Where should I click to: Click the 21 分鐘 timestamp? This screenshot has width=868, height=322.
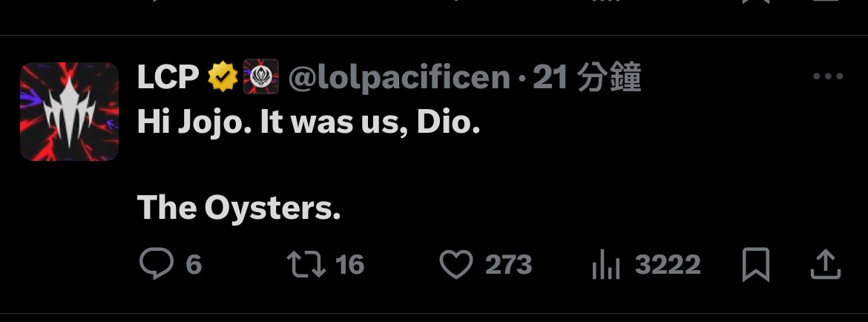click(586, 77)
